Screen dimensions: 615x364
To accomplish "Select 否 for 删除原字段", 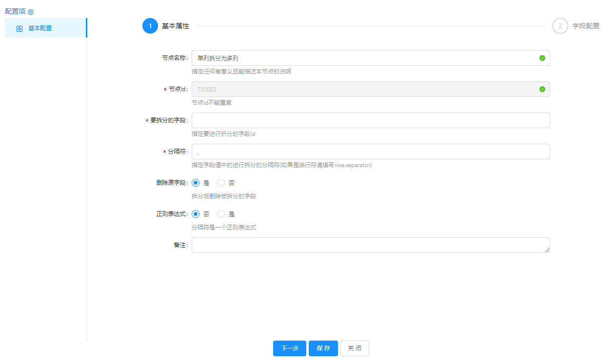I will click(221, 183).
